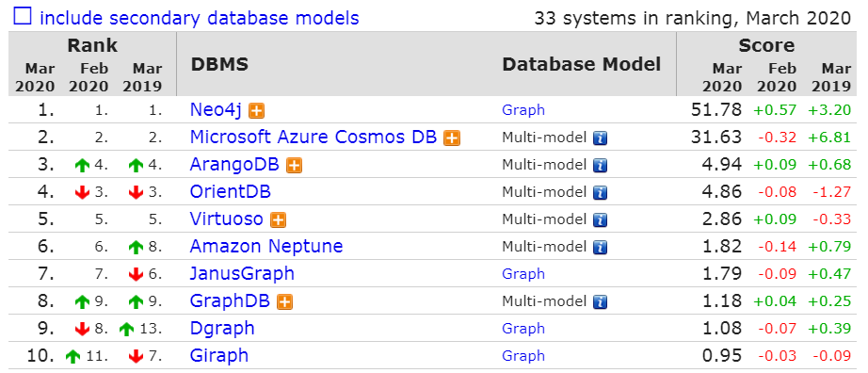This screenshot has width=868, height=373.
Task: Visit the JanusGraph entry
Action: [242, 274]
